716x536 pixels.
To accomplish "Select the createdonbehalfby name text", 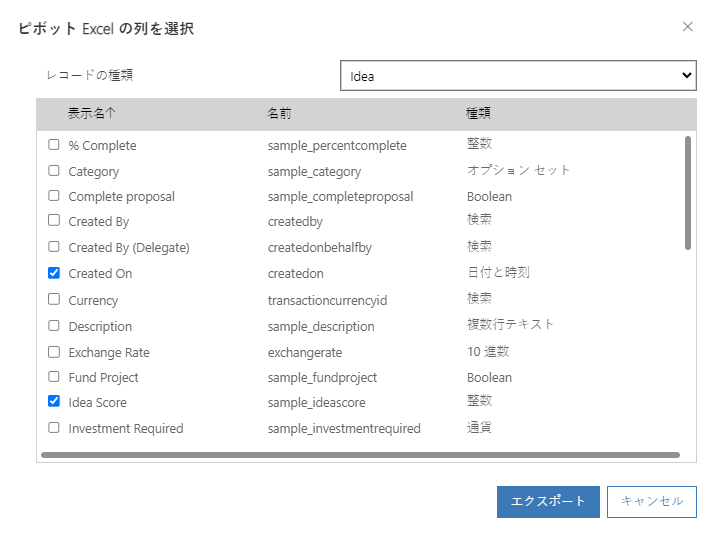I will 320,247.
